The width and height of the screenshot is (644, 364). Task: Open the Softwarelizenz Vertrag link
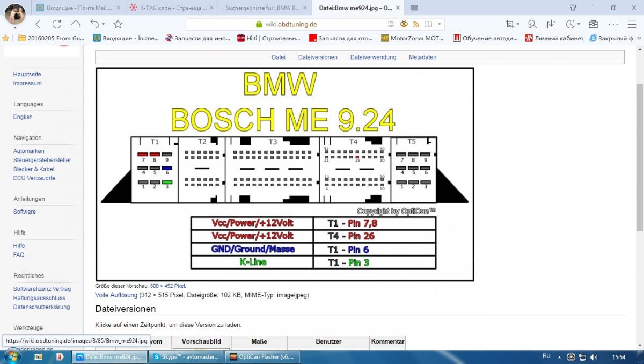pos(42,289)
